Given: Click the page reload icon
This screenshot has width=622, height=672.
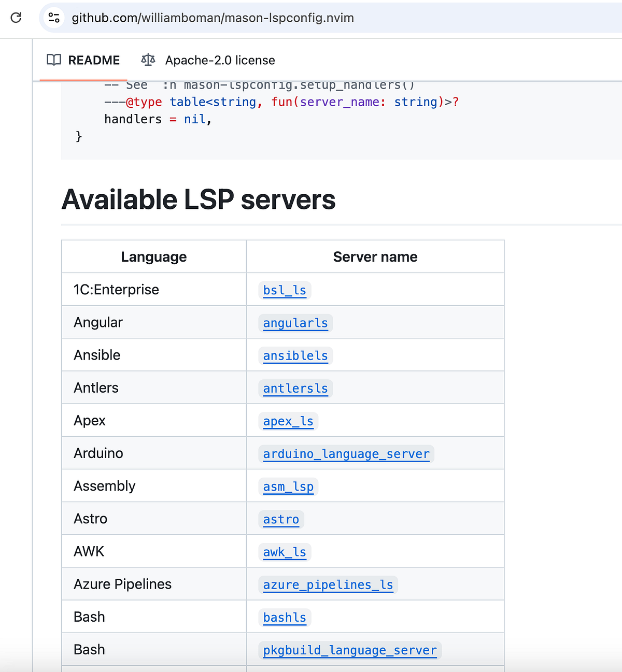Looking at the screenshot, I should [16, 18].
